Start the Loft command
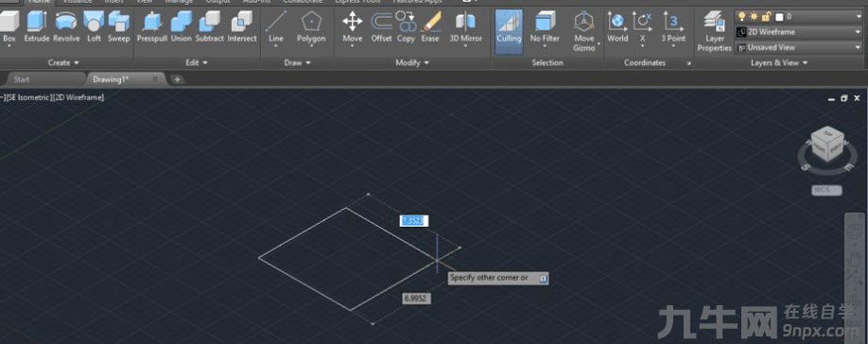 95,26
